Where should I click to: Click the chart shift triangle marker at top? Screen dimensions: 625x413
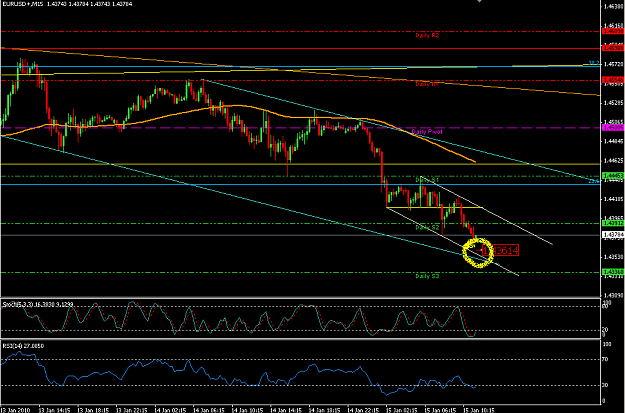click(x=480, y=2)
